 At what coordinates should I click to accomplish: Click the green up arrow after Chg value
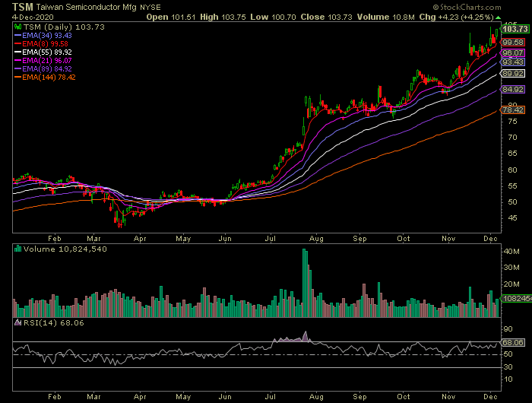point(498,17)
